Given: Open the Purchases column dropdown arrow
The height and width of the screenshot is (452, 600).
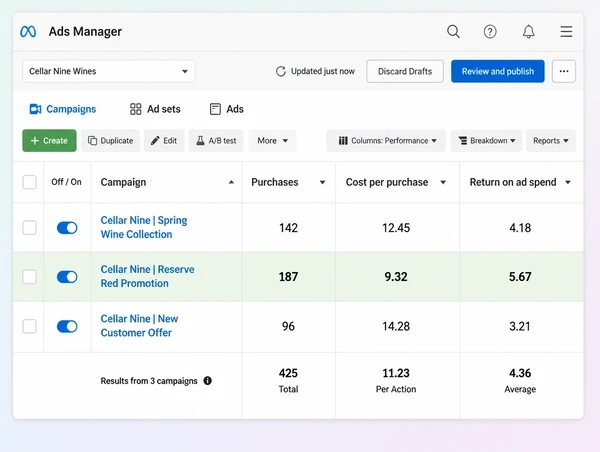Looking at the screenshot, I should pos(323,183).
